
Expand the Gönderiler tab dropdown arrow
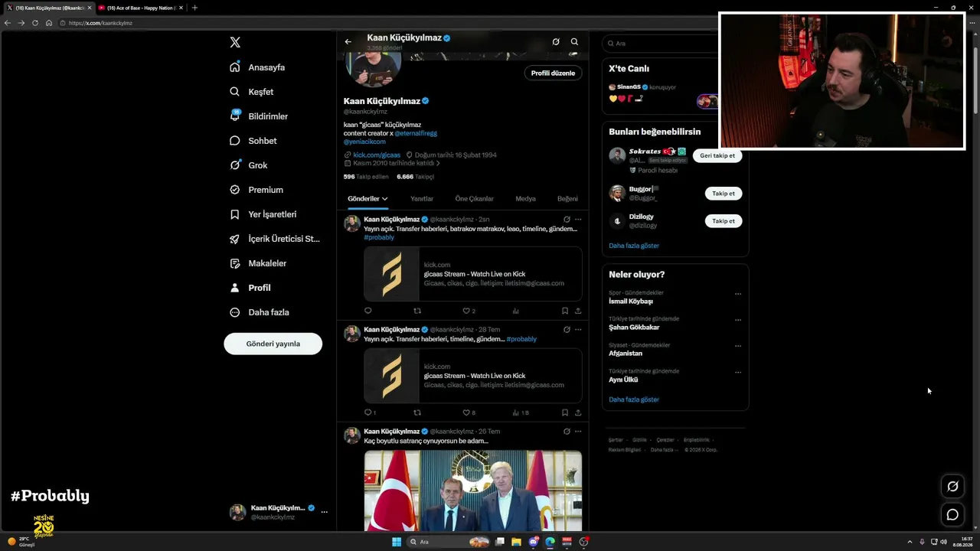(385, 199)
